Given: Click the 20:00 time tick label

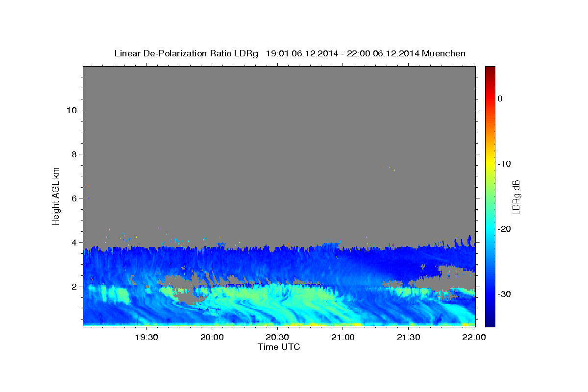Looking at the screenshot, I should (x=212, y=337).
